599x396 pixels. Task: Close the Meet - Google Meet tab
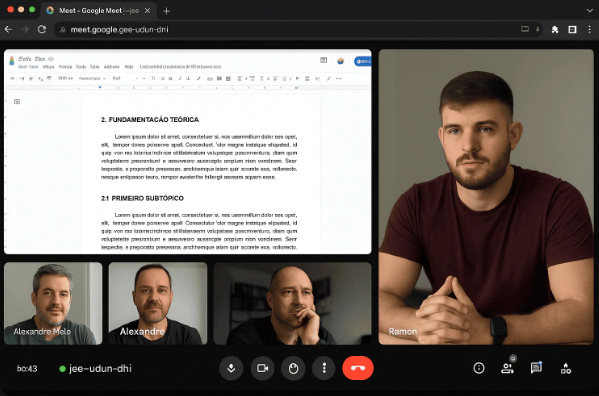pyautogui.click(x=147, y=11)
